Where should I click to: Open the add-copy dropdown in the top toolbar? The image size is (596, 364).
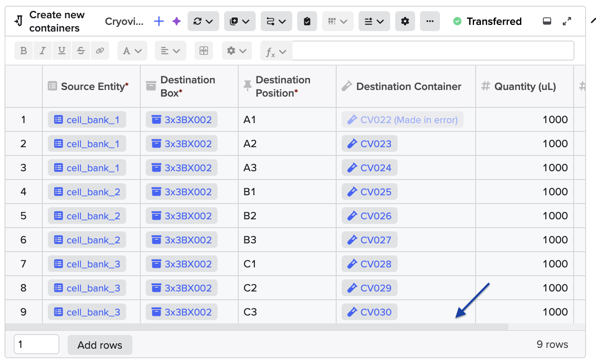pos(240,21)
